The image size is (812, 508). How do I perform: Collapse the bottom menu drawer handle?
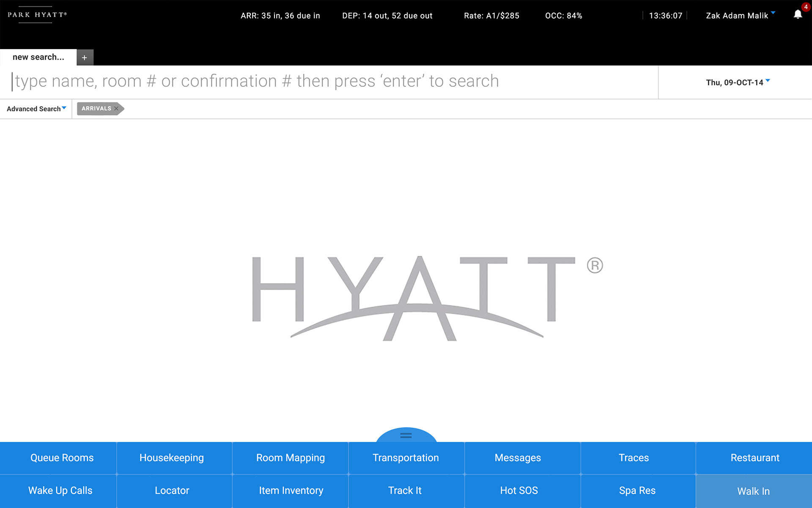[406, 435]
